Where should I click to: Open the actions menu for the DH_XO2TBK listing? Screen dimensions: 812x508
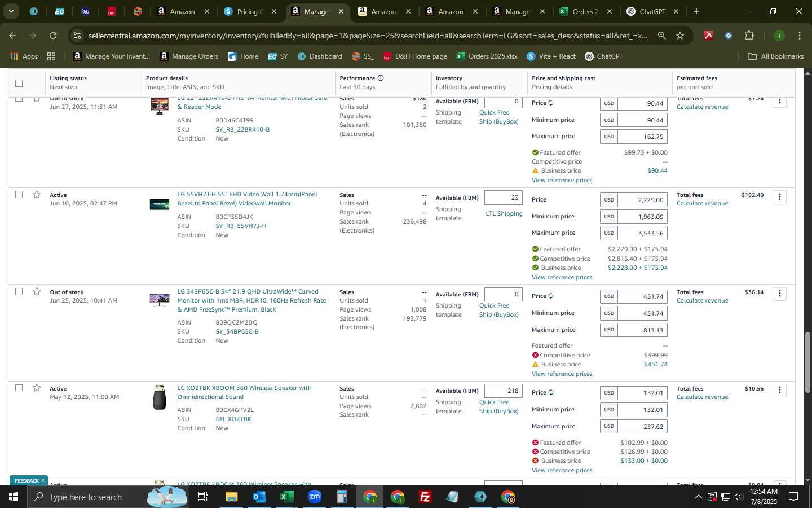point(779,390)
